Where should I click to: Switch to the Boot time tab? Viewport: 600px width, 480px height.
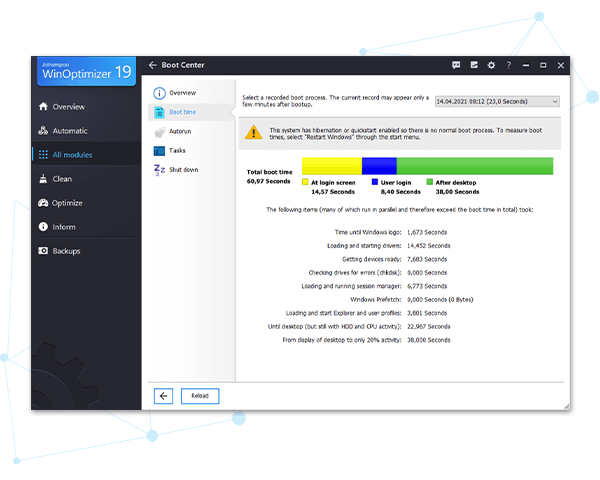191,112
